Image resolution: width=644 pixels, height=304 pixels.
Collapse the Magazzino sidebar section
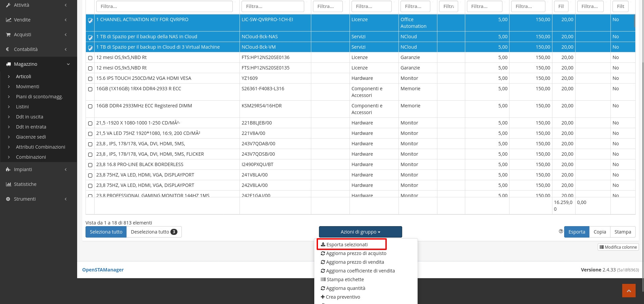click(x=68, y=64)
